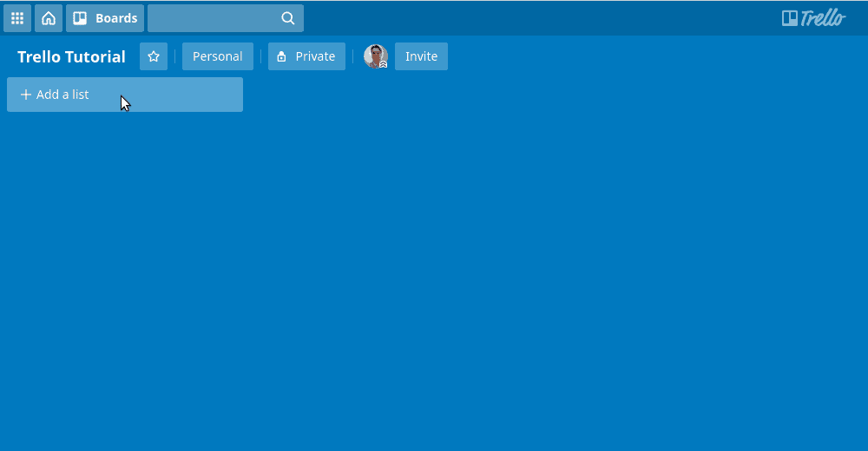Open the Personal team button

click(x=218, y=56)
